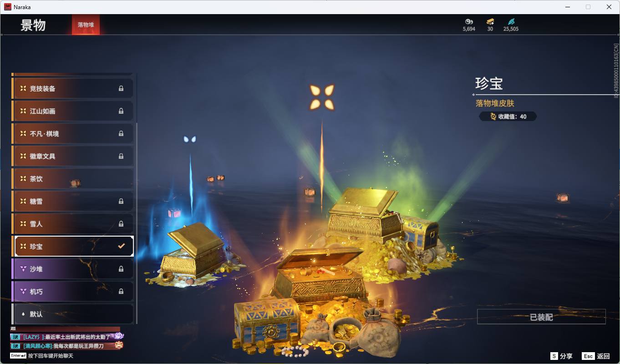Click the lock icon on 糖雪
The width and height of the screenshot is (620, 364).
(x=121, y=201)
